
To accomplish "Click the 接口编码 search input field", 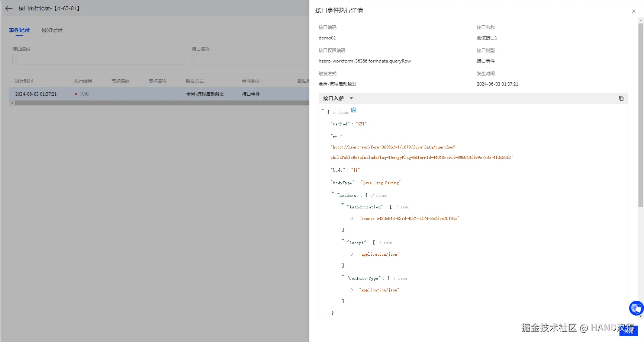I will coord(99,59).
